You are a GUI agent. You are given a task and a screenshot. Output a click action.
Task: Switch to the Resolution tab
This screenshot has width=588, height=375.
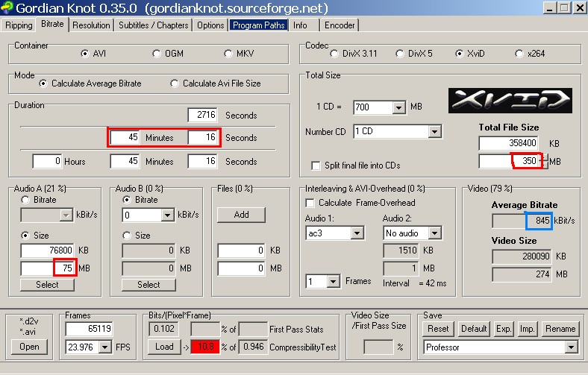coord(91,25)
